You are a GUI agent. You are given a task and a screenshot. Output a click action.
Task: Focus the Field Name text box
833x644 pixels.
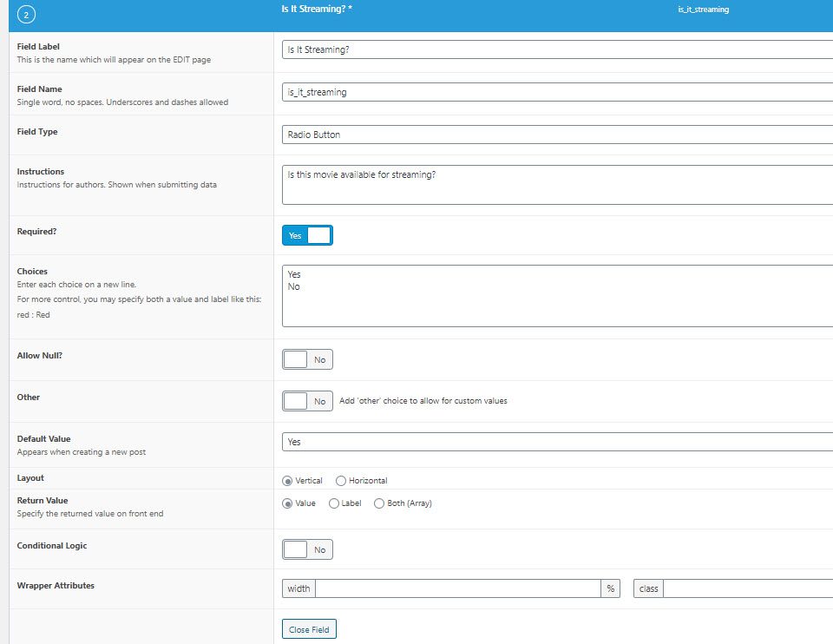[x=555, y=92]
